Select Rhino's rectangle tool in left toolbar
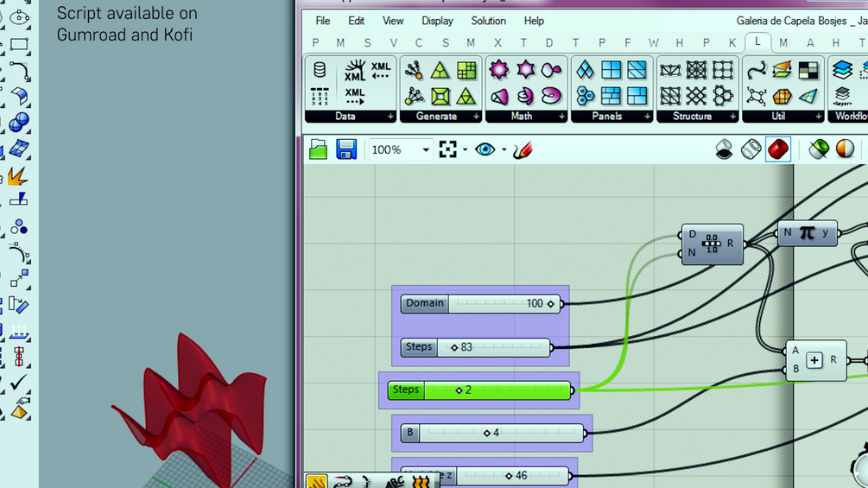Screen dimensions: 868x488 click(19, 44)
